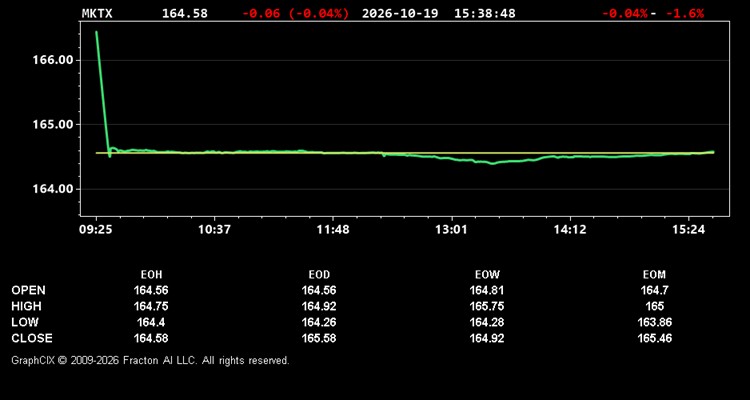Screen dimensions: 750x400
Task: Click the EOW low value 164.28
Action: point(487,322)
